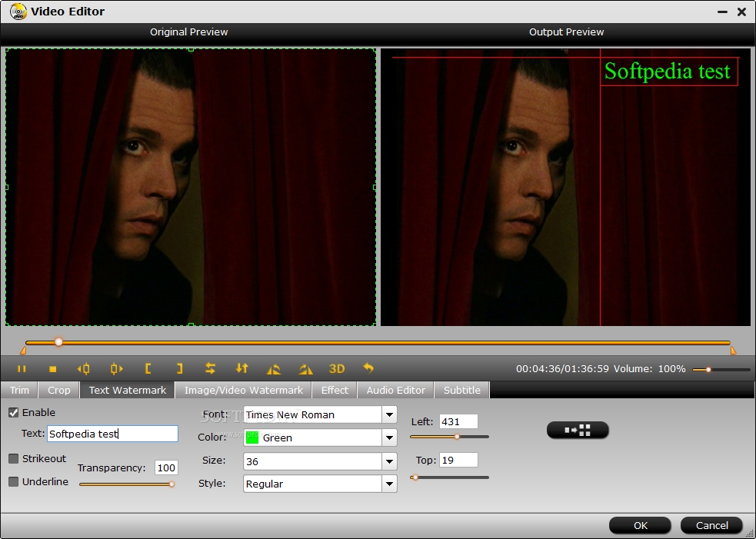
Task: Click the Left position slider
Action: 449,437
